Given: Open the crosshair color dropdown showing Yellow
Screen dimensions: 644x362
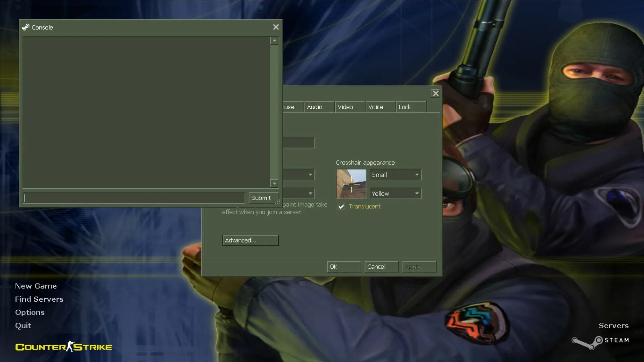Looking at the screenshot, I should (x=395, y=193).
